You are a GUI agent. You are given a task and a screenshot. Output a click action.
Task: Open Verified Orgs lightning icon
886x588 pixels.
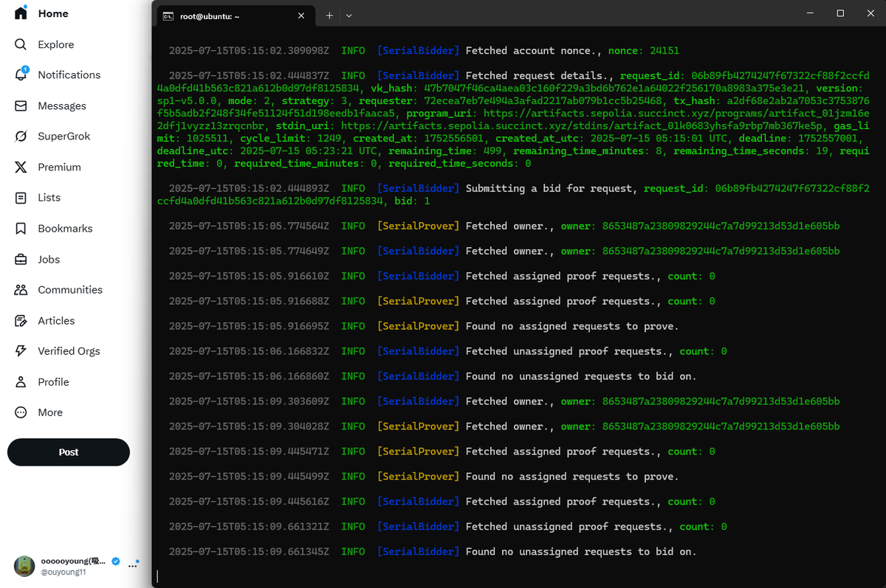point(21,351)
